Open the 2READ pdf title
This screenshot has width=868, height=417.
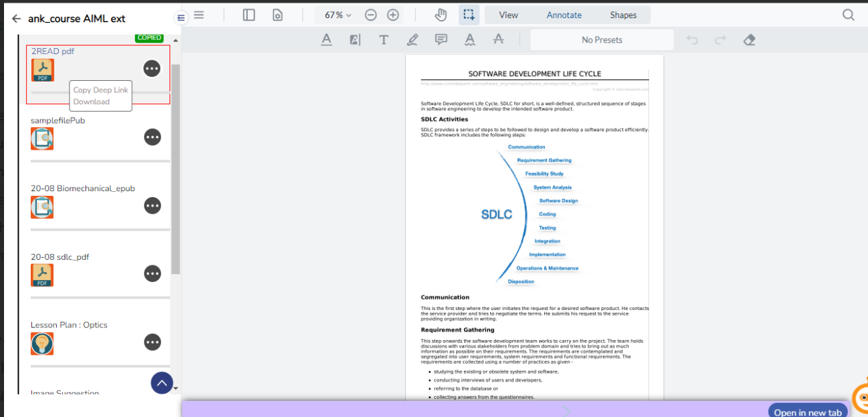coord(53,51)
